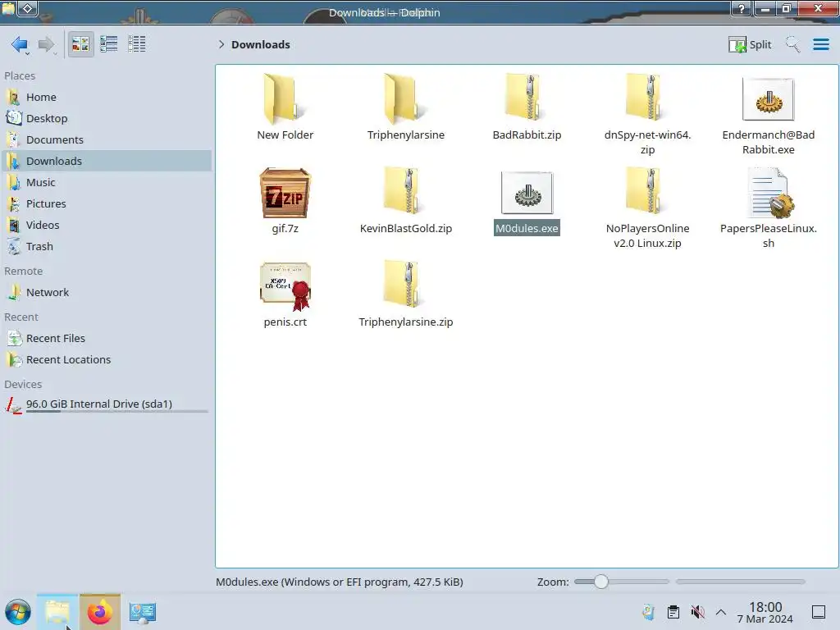
Task: Select Downloads in Places panel
Action: click(107, 162)
